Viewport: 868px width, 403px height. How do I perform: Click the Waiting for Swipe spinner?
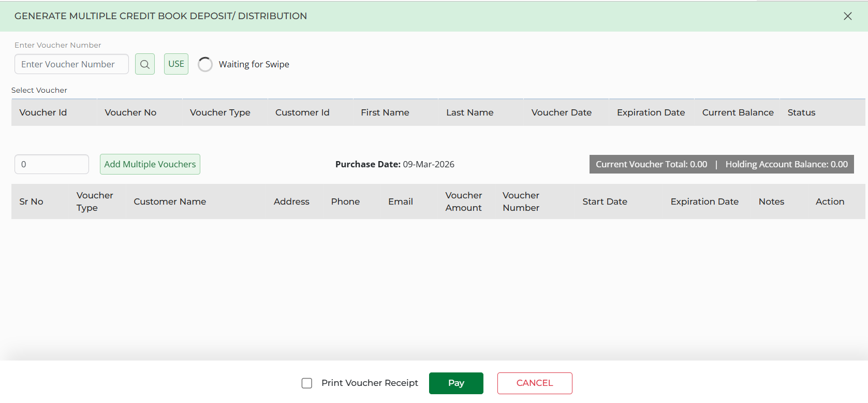(x=205, y=64)
